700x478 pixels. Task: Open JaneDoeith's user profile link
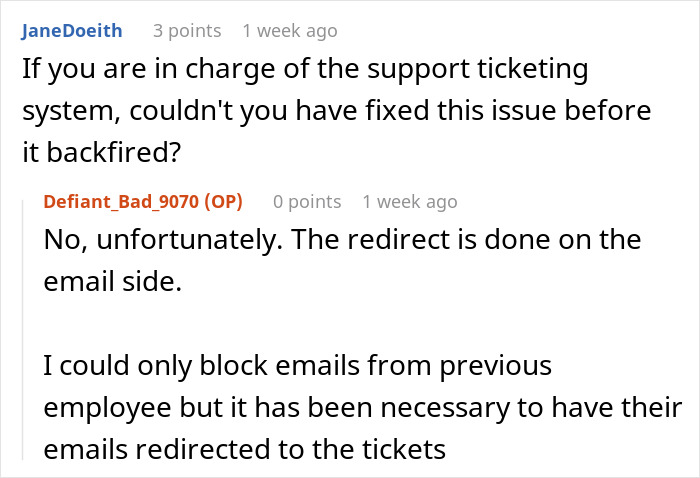72,31
